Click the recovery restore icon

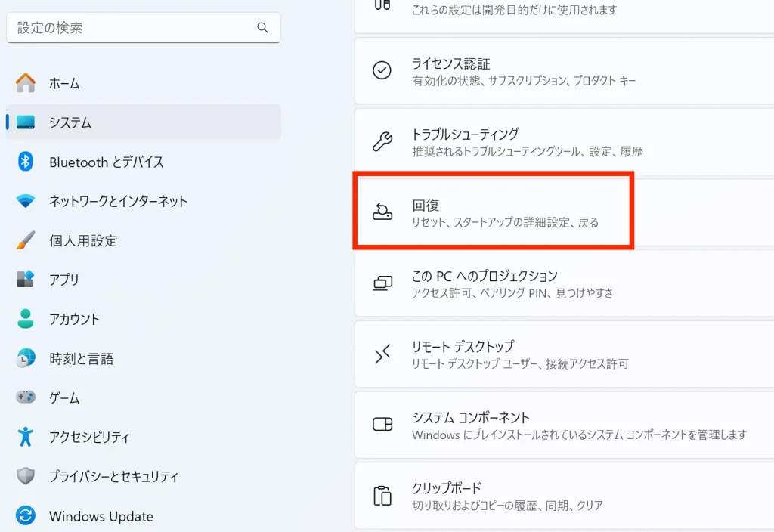tap(384, 212)
